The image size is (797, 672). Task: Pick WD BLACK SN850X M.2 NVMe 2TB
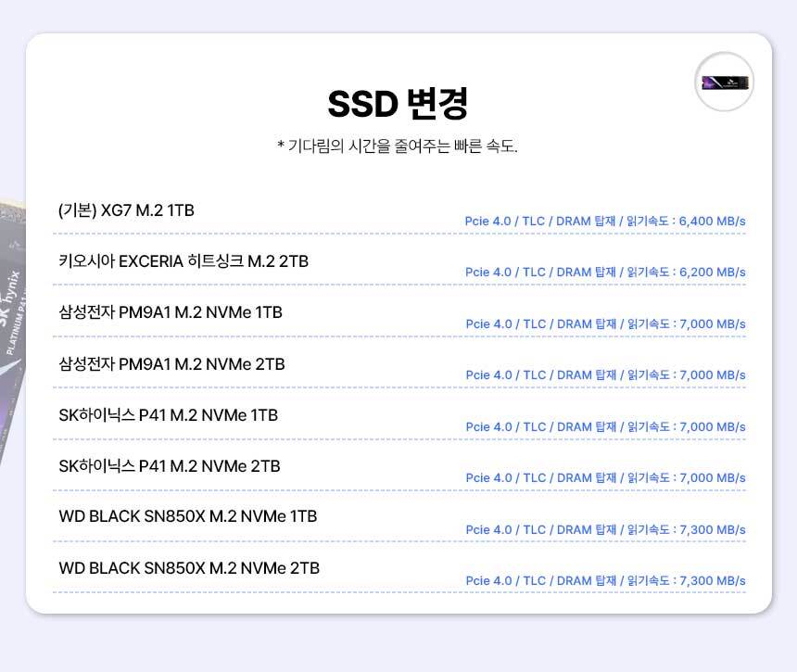pyautogui.click(x=189, y=567)
